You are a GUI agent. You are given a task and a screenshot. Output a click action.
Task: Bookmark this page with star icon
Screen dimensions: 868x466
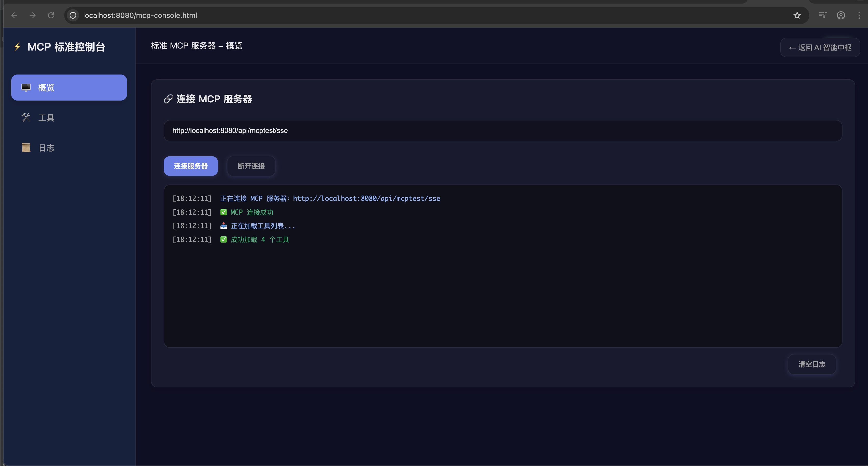797,15
